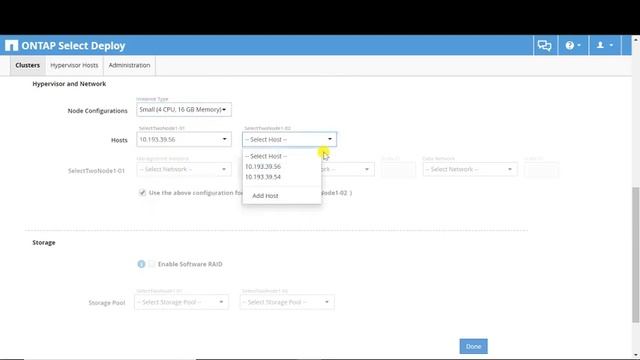640x360 pixels.
Task: Select host 10.193.39.56 from the list
Action: (x=282, y=167)
